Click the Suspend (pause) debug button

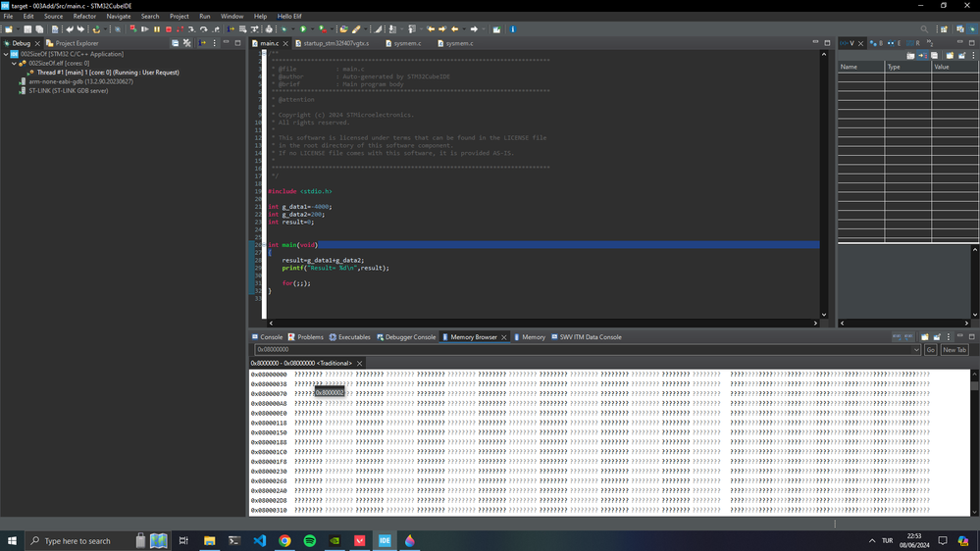[x=156, y=29]
